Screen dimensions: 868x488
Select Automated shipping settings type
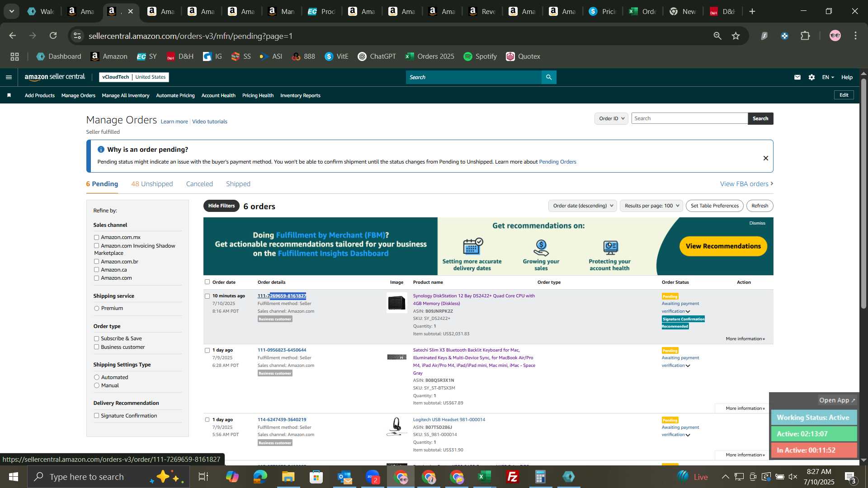pyautogui.click(x=96, y=377)
